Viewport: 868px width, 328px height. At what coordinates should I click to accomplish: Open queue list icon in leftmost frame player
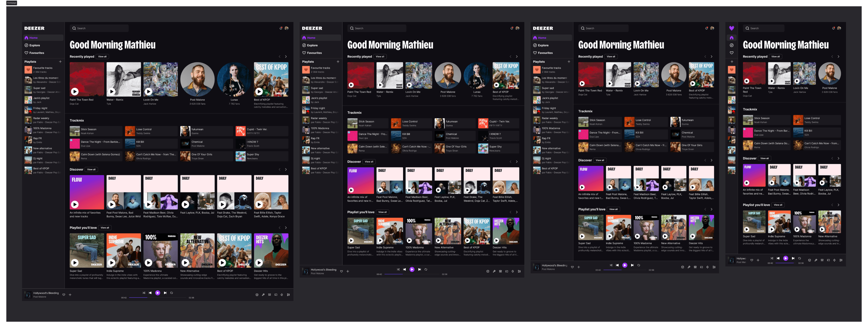[x=269, y=295]
